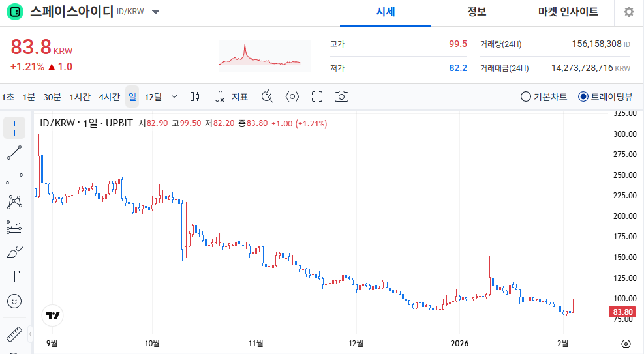The image size is (644, 354).
Task: Switch to the 정보 tab
Action: tap(477, 12)
